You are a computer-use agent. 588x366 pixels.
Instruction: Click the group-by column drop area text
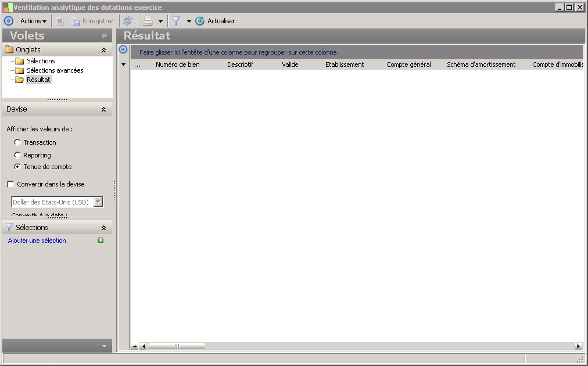click(x=239, y=52)
